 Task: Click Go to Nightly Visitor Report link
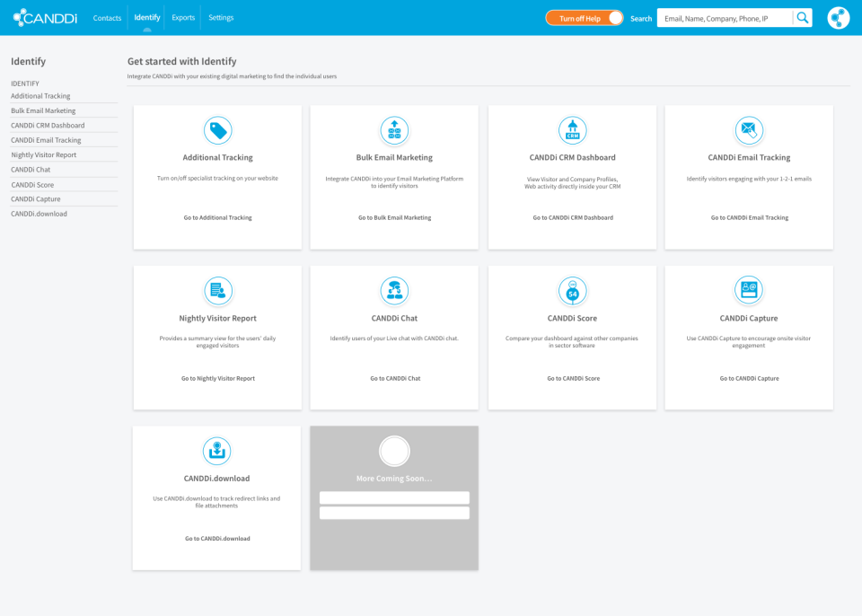pyautogui.click(x=218, y=378)
